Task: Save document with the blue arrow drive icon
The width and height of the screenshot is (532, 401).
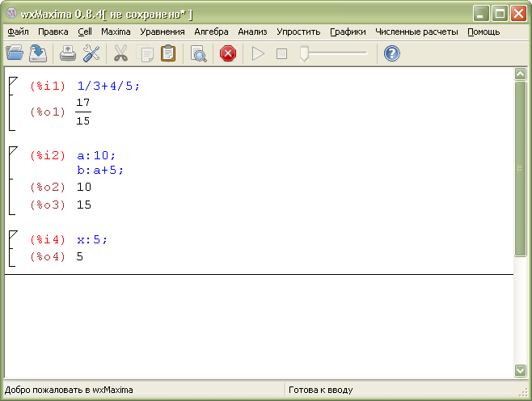Action: click(x=38, y=53)
